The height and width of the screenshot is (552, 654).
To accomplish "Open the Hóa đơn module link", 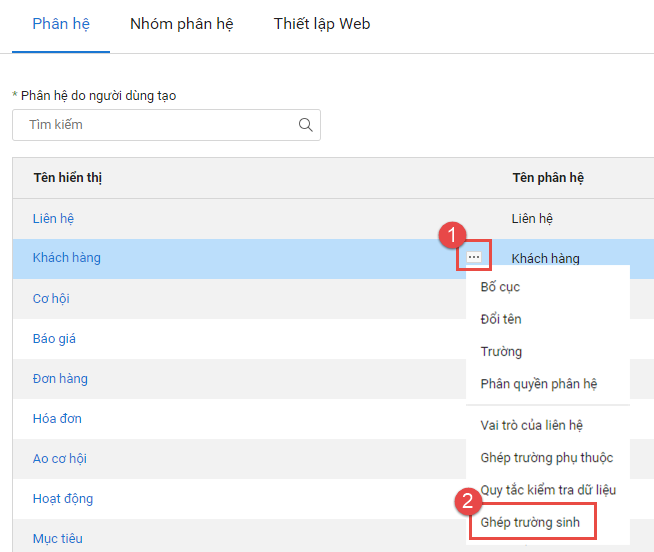I will point(57,418).
